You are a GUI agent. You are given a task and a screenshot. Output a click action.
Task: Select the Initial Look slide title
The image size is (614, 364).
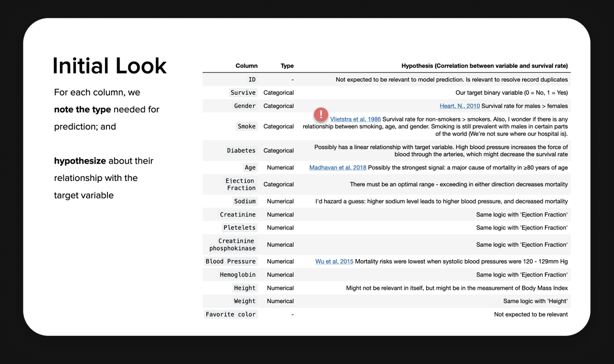[109, 66]
